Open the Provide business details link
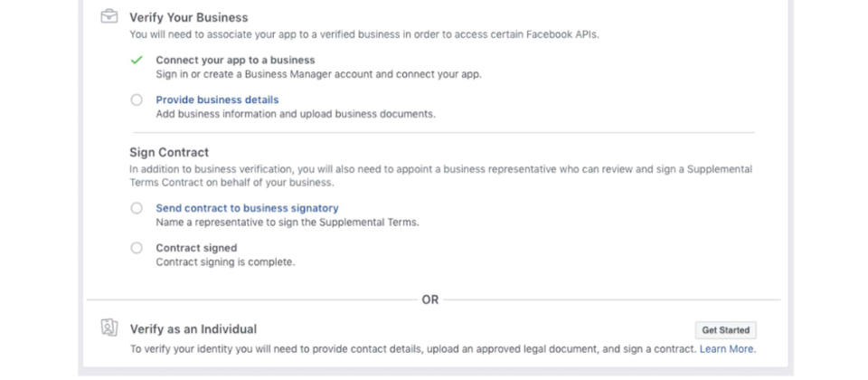 pos(217,100)
